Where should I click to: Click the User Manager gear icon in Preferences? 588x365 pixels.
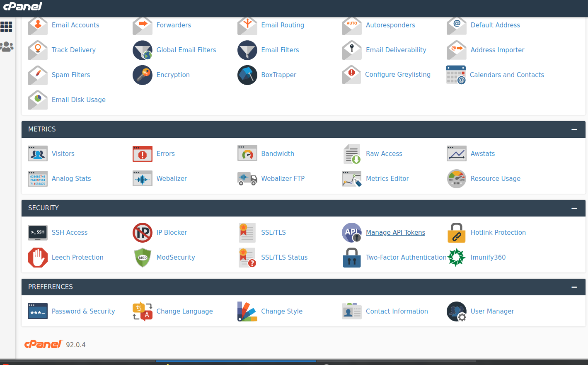(x=457, y=311)
